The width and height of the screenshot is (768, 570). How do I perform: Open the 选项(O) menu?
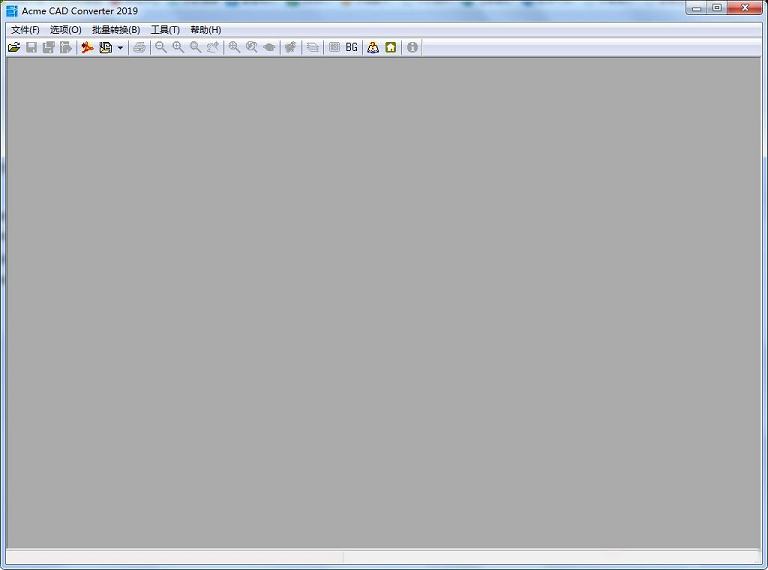pos(66,30)
